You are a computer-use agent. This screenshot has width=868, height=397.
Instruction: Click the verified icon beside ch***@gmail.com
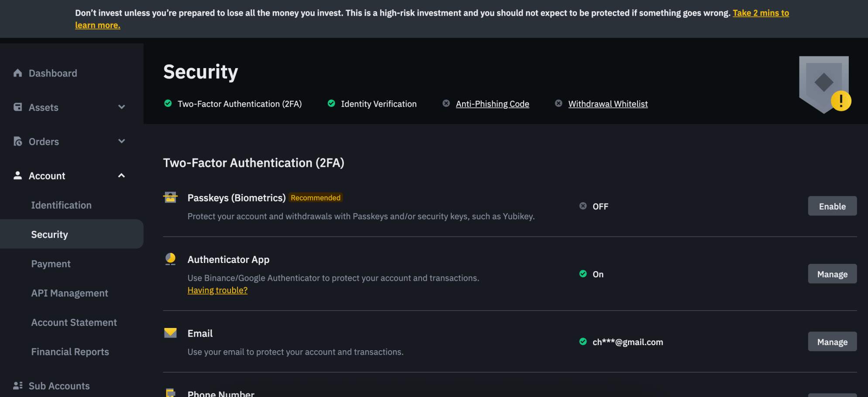tap(583, 342)
